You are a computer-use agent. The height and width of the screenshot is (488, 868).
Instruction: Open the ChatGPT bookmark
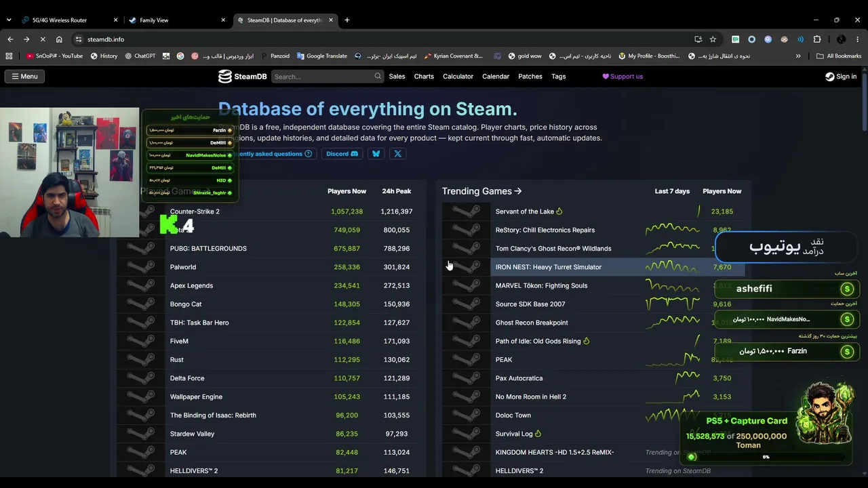[x=140, y=56]
